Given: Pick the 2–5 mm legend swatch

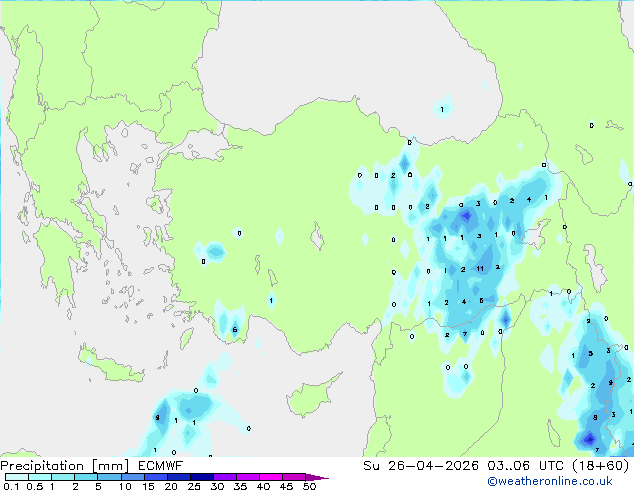Looking at the screenshot, I should (x=87, y=477).
